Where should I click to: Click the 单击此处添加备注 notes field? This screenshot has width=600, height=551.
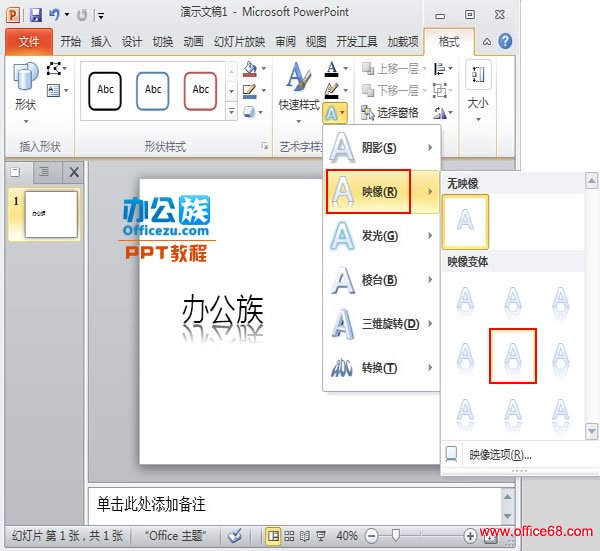pyautogui.click(x=295, y=505)
